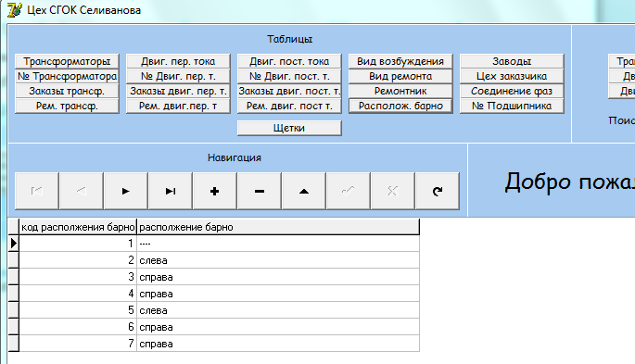Select cell with code 6
Image resolution: width=635 pixels, height=364 pixels.
(x=78, y=327)
